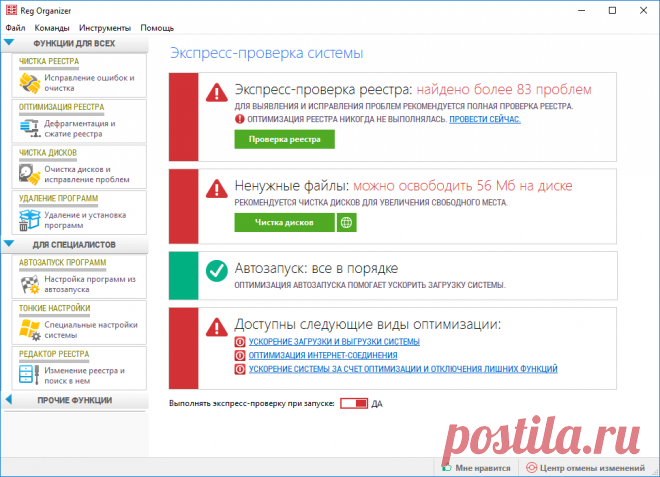Click red icon next to лишних функций link
Image resolution: width=660 pixels, height=477 pixels.
(240, 369)
